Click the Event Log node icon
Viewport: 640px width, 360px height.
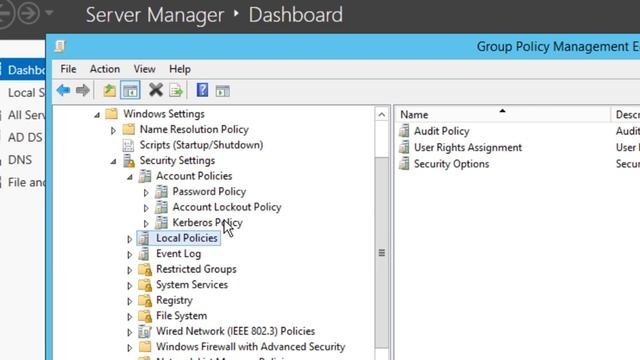coord(144,253)
